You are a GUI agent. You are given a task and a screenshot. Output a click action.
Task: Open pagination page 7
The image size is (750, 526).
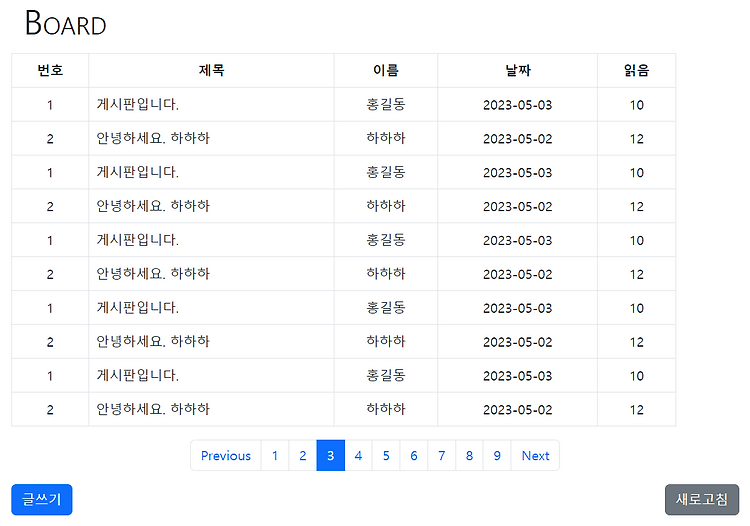(x=441, y=455)
